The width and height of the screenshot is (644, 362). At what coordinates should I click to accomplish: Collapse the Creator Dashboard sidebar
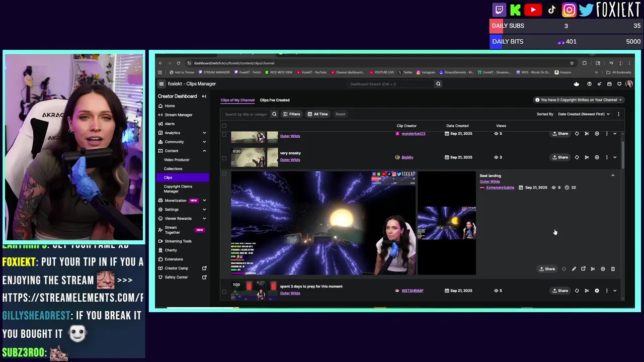(204, 96)
